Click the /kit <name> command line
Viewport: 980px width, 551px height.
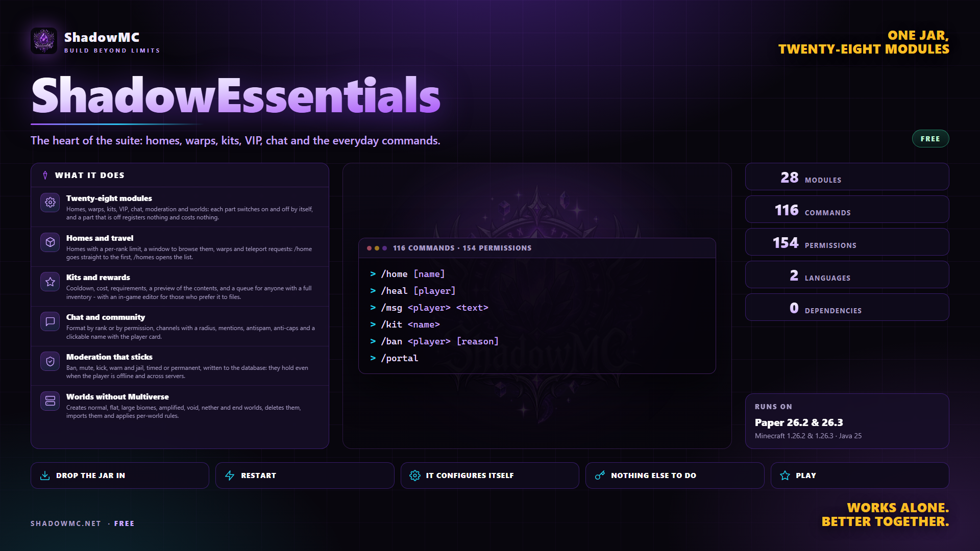(x=405, y=324)
